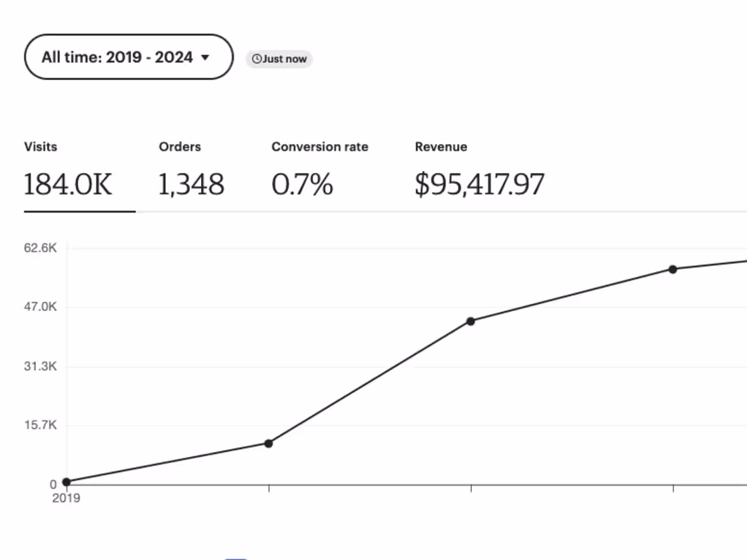Click the 2019 label on the chart x-axis
747x560 pixels.
coord(66,498)
